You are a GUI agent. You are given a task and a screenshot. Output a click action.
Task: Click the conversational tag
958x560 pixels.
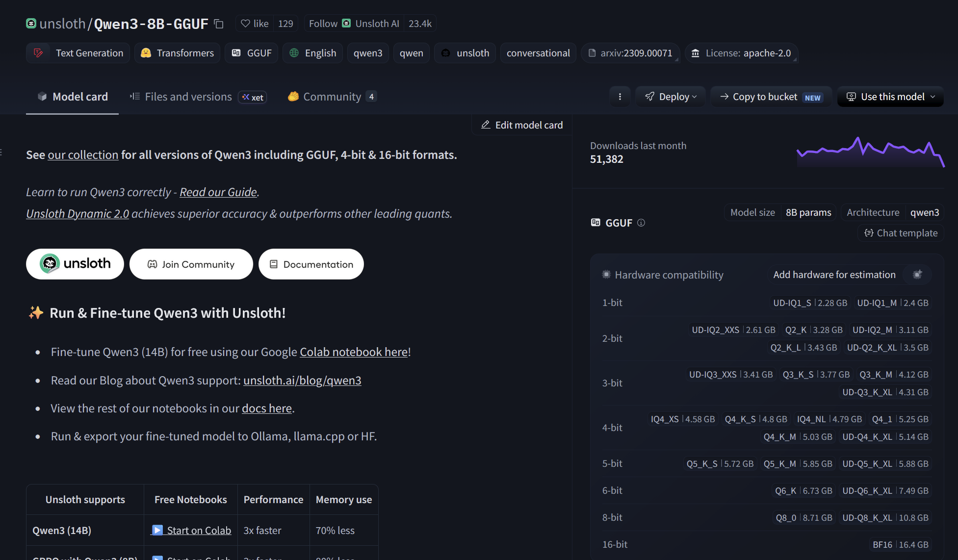(538, 53)
